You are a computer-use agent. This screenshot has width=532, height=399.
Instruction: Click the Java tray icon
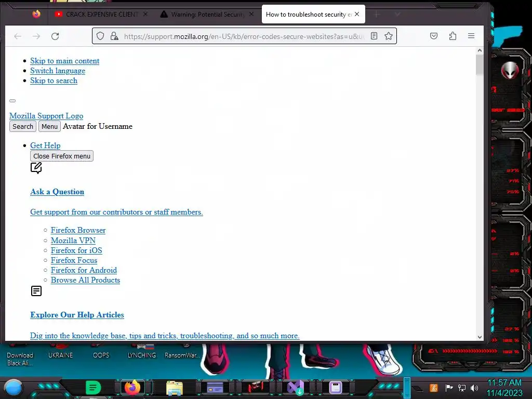[x=434, y=388]
